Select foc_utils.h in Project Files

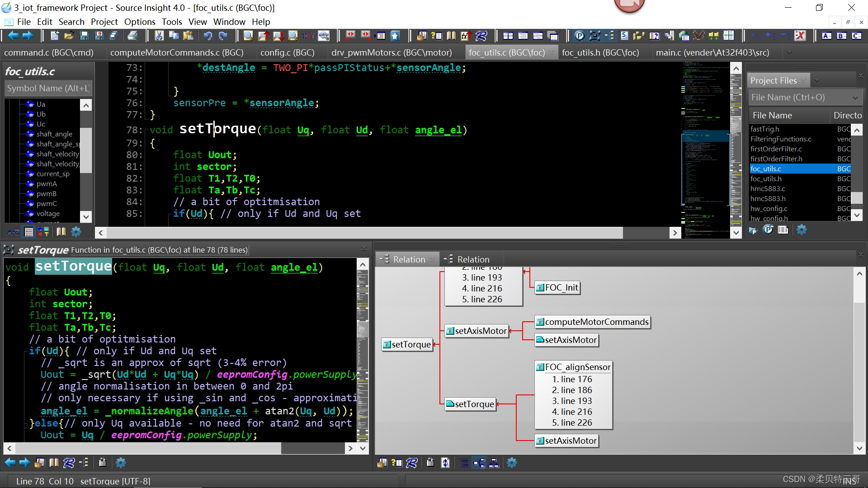766,179
